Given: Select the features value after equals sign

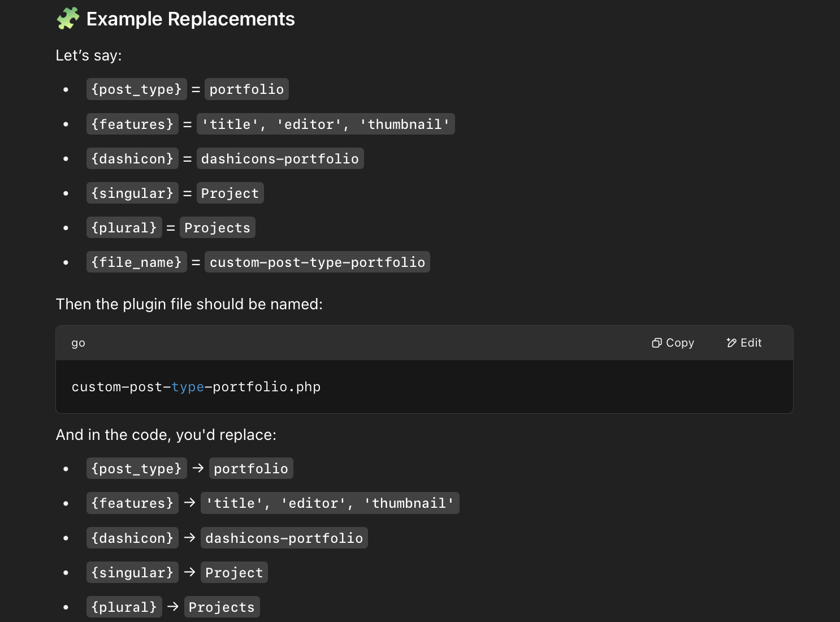Looking at the screenshot, I should (x=326, y=124).
